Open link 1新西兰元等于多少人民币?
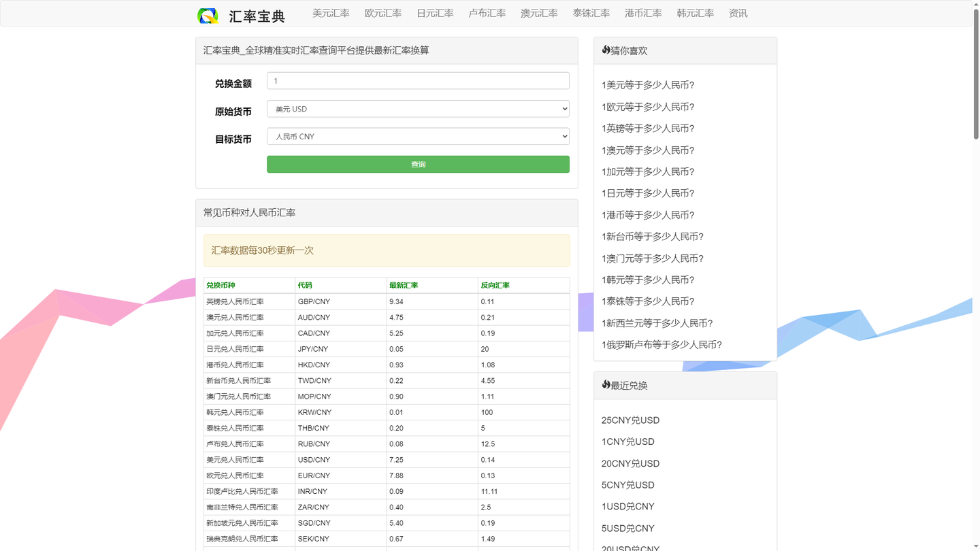This screenshot has height=551, width=980. coord(657,323)
